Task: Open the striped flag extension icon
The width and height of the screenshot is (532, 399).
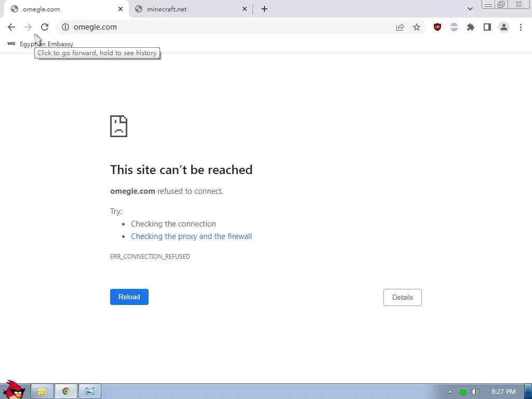Action: (454, 27)
